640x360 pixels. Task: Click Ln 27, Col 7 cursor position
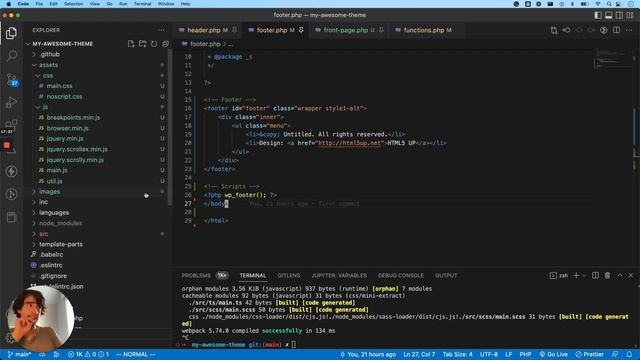tap(419, 354)
